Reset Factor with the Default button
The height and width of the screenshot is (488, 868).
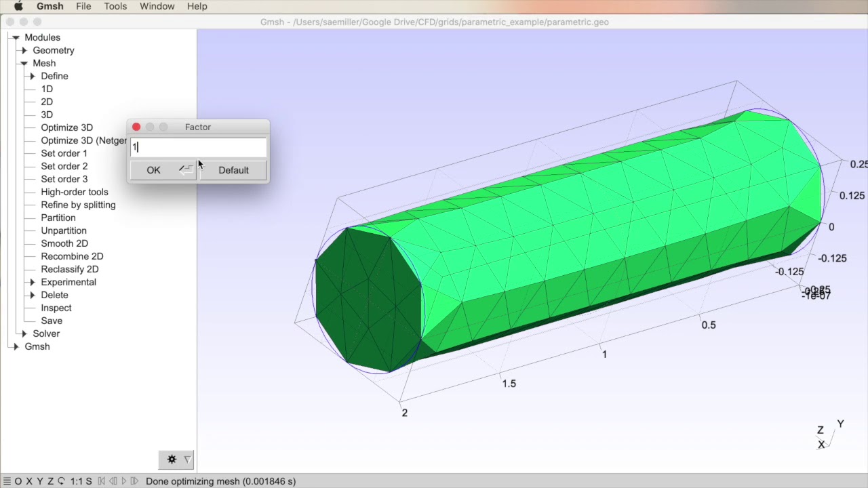click(x=233, y=170)
